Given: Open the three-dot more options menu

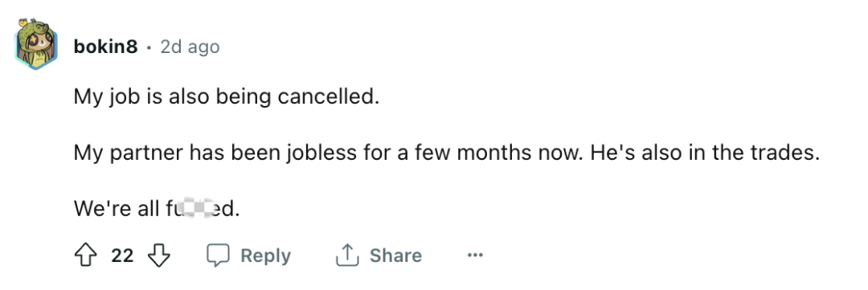Looking at the screenshot, I should tap(475, 255).
